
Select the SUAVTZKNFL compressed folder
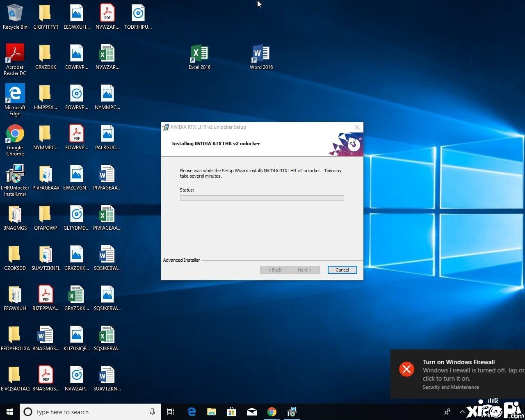tap(46, 258)
